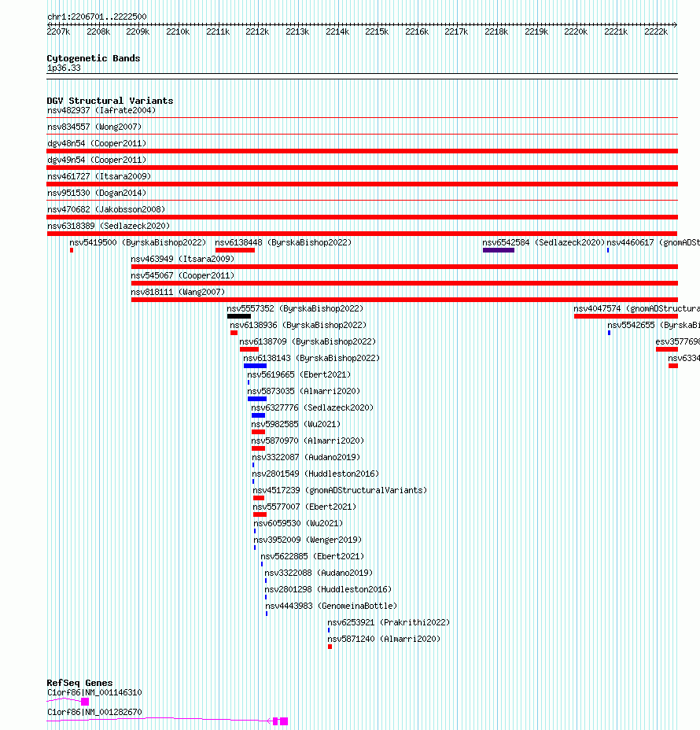Image resolution: width=700 pixels, height=730 pixels.
Task: Open the nsv4047574 gnomAD variant label
Action: (637, 308)
